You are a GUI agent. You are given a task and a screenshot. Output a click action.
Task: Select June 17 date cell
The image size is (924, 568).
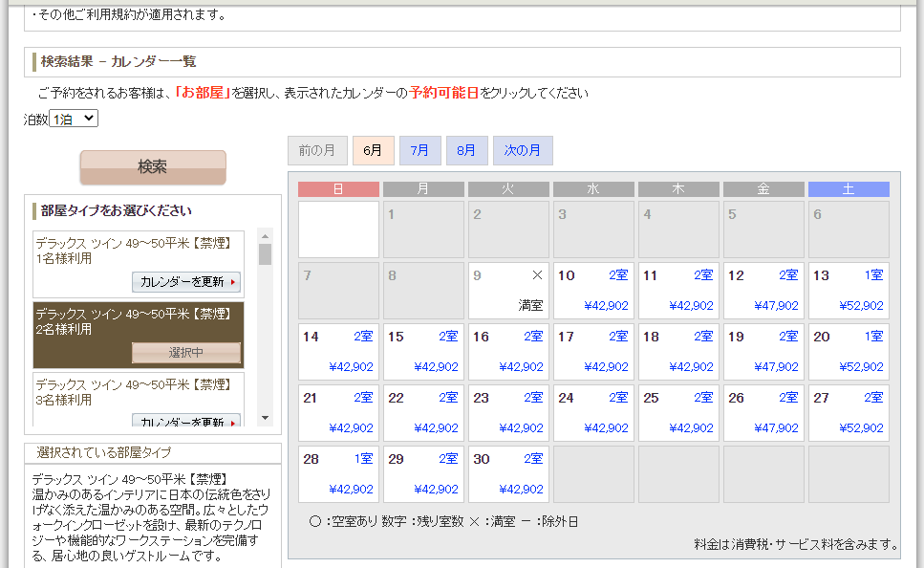[593, 352]
